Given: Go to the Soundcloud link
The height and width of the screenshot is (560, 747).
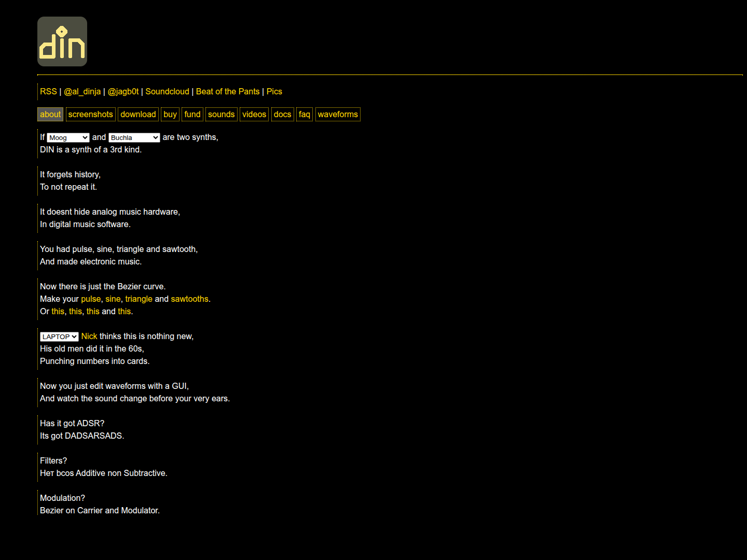Looking at the screenshot, I should point(168,92).
